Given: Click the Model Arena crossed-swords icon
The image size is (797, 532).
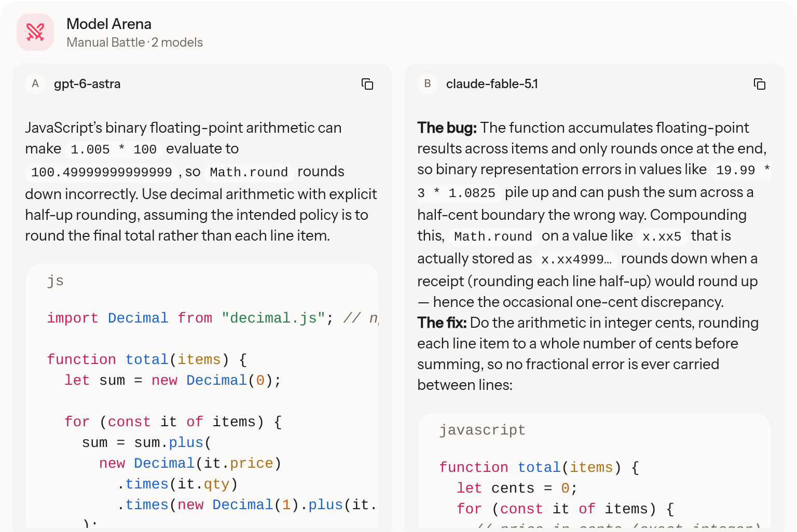Looking at the screenshot, I should pos(35,32).
